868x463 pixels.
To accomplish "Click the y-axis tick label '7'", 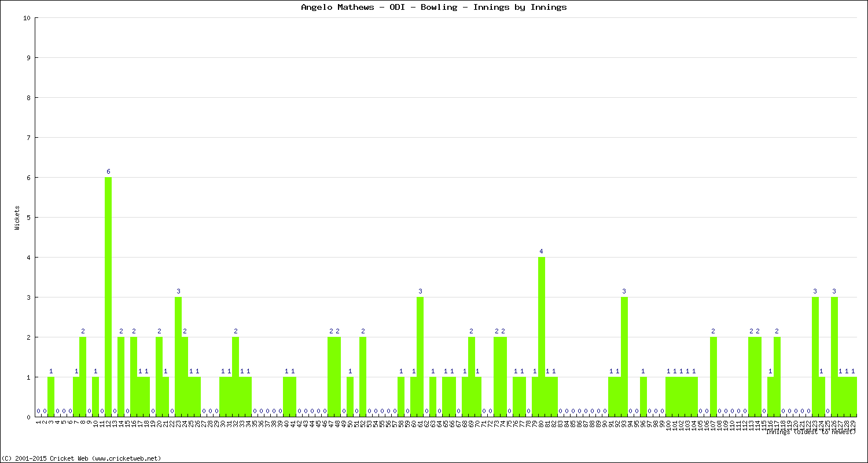I will coord(28,138).
